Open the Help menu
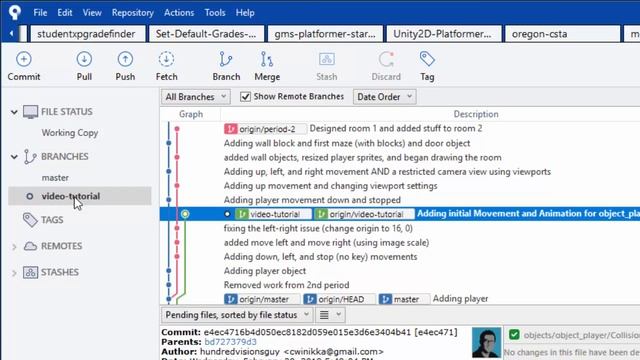640x360 pixels. 245,13
